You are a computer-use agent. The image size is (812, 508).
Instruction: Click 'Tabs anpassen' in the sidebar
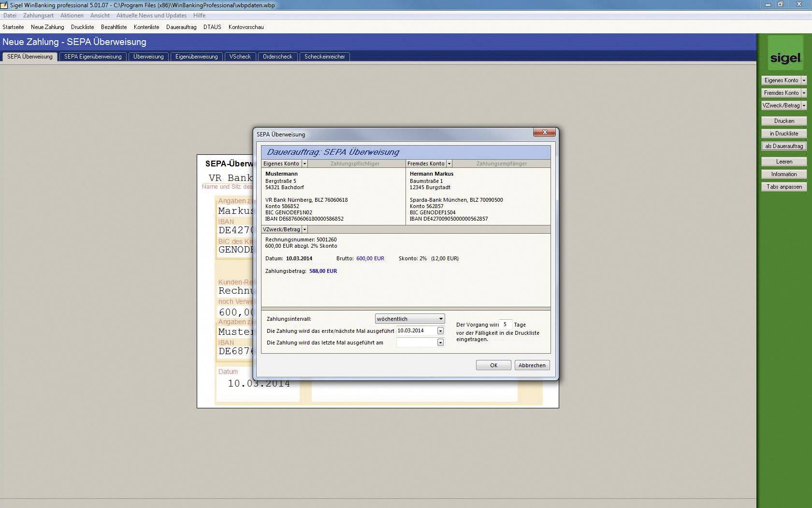[x=783, y=186]
